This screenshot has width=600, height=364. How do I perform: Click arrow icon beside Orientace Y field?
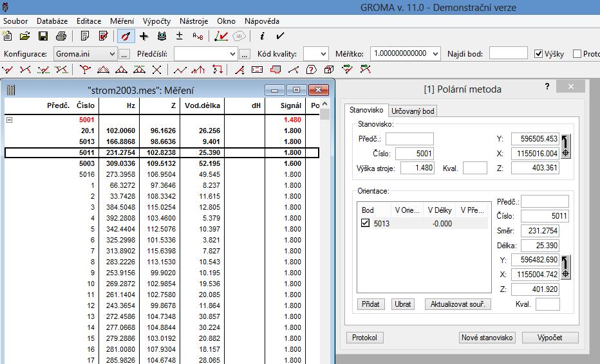(x=566, y=262)
